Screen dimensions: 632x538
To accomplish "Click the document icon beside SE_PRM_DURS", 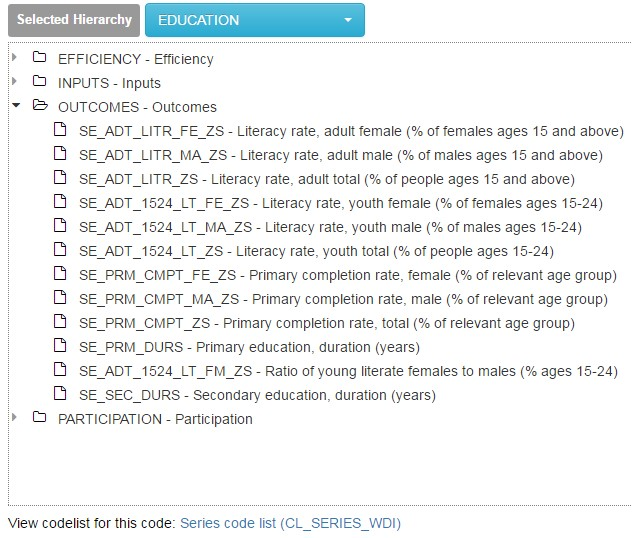I will [61, 347].
